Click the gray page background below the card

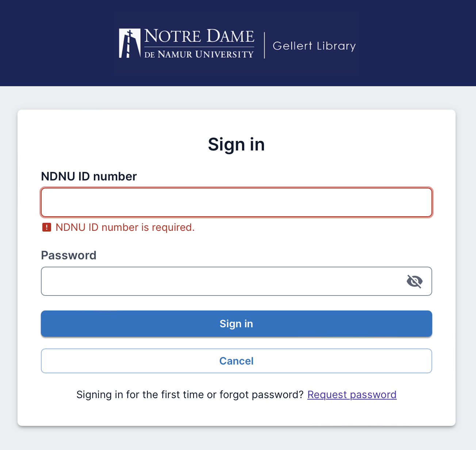point(237,438)
